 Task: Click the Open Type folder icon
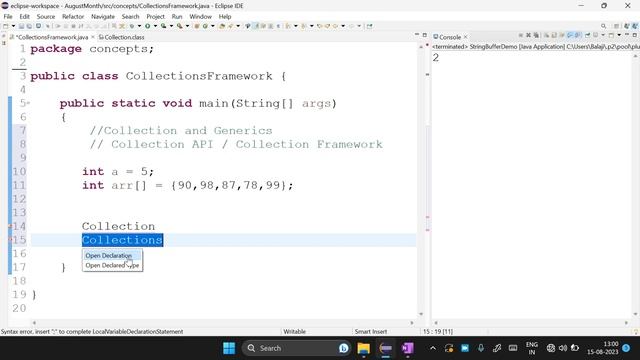[x=222, y=26]
